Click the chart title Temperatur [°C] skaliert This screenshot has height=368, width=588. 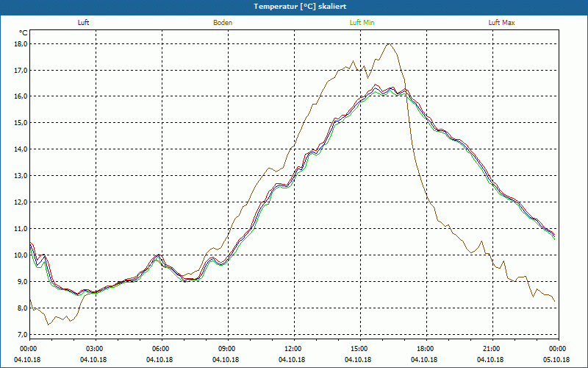pos(300,7)
